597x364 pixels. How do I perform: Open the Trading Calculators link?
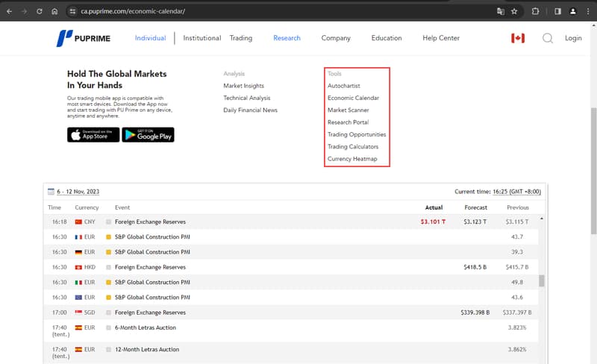click(353, 147)
